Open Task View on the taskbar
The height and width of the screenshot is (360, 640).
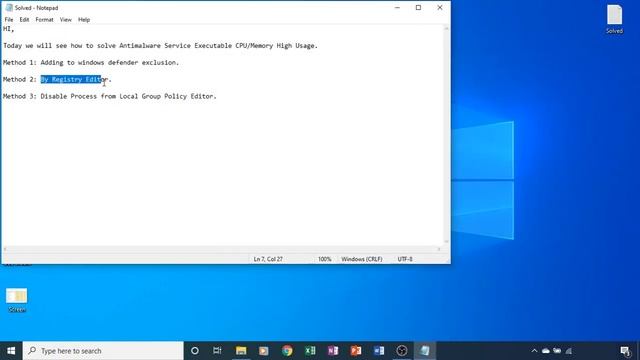pyautogui.click(x=217, y=351)
